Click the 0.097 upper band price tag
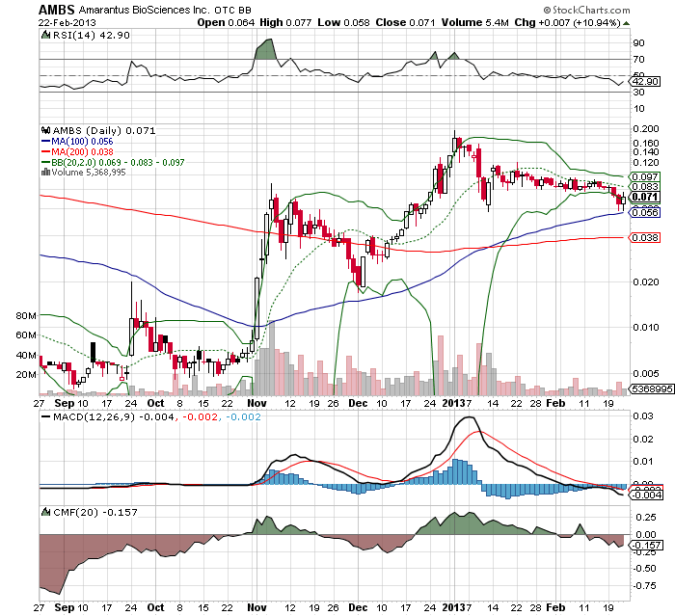 [645, 176]
